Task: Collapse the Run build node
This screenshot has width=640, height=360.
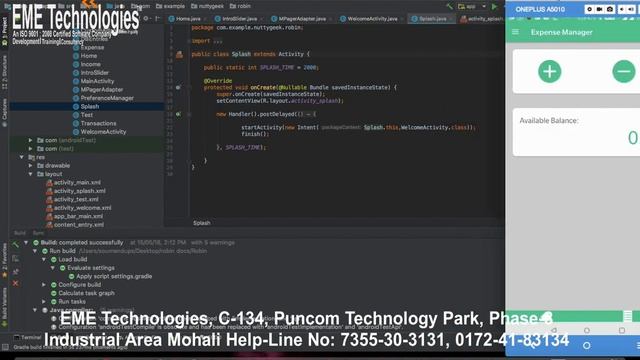Action: [x=35, y=251]
